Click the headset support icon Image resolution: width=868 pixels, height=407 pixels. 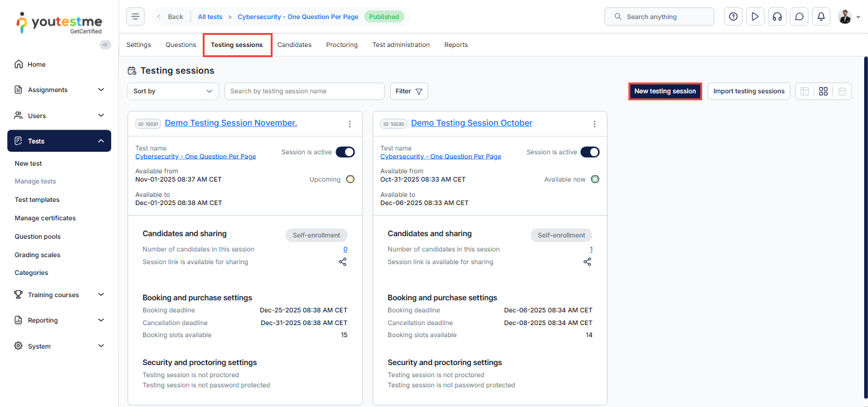coord(776,17)
